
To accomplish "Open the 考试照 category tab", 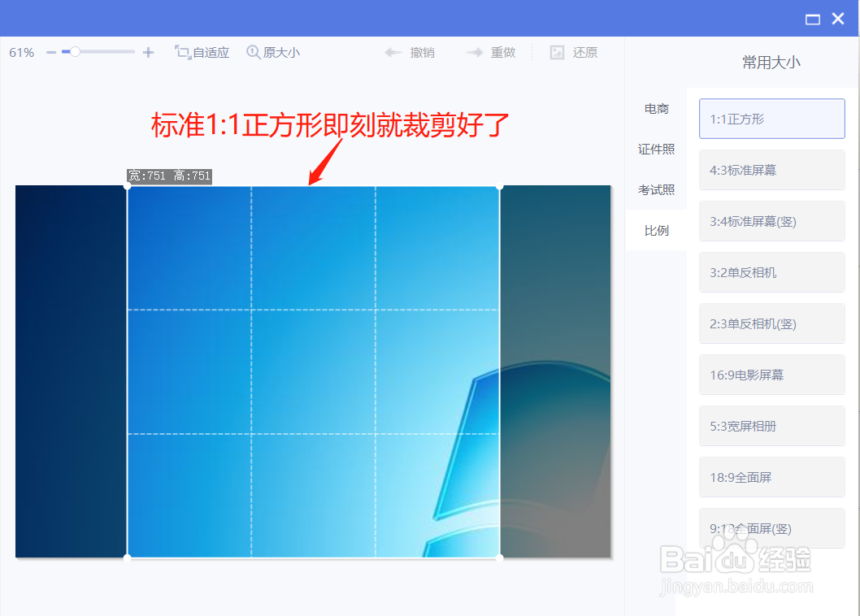I will point(657,190).
